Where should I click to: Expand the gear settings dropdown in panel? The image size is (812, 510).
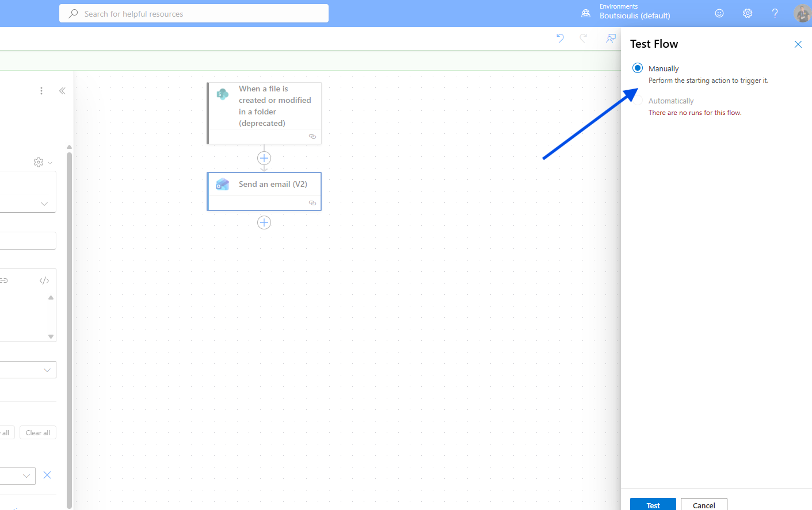pyautogui.click(x=43, y=163)
